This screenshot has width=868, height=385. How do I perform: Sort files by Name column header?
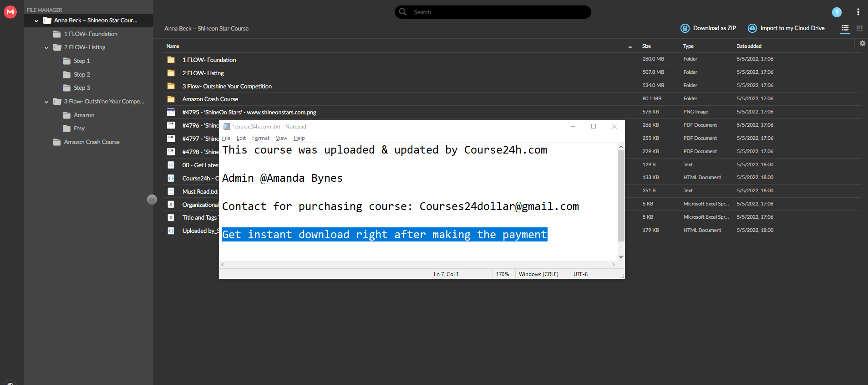[x=173, y=46]
